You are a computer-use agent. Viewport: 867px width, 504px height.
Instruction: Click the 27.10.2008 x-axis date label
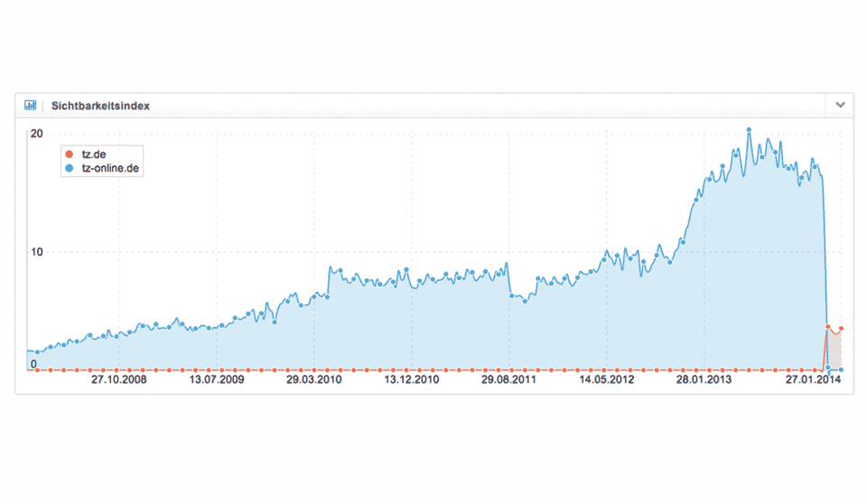pyautogui.click(x=117, y=380)
